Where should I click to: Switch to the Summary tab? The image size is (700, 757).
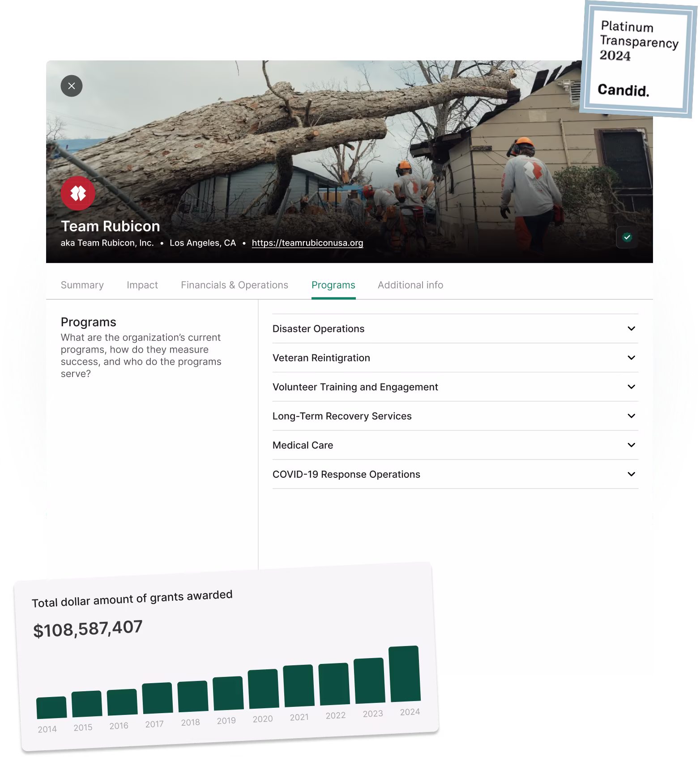pyautogui.click(x=82, y=285)
